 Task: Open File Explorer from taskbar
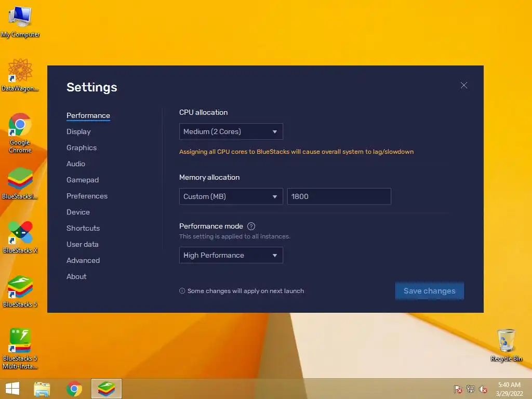pos(42,389)
